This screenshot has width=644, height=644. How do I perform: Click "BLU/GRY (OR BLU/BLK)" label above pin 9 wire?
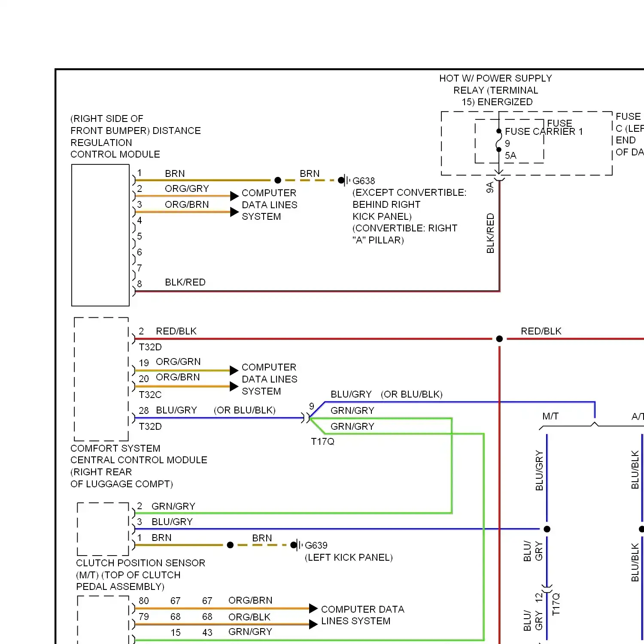coord(386,394)
